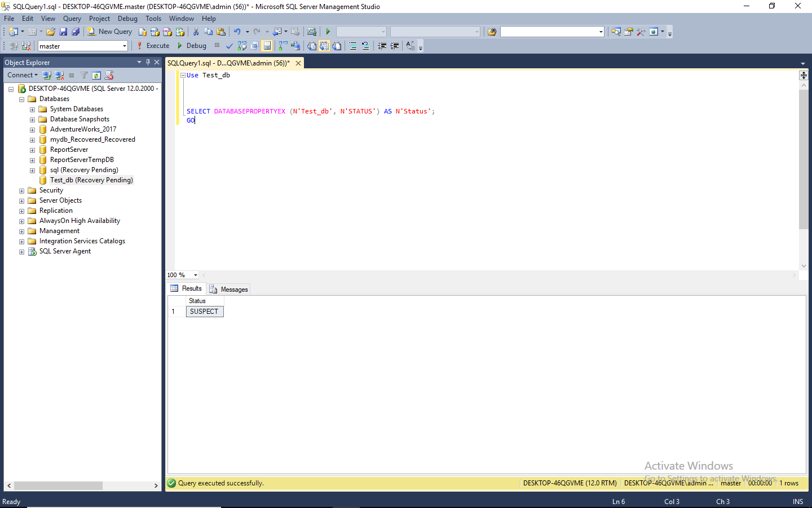Screen dimensions: 812x508
Task: Toggle Results to File icon
Action: tap(337, 46)
